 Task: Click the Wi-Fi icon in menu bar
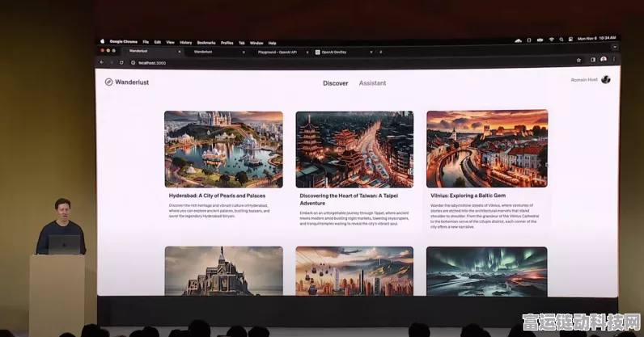pos(551,40)
